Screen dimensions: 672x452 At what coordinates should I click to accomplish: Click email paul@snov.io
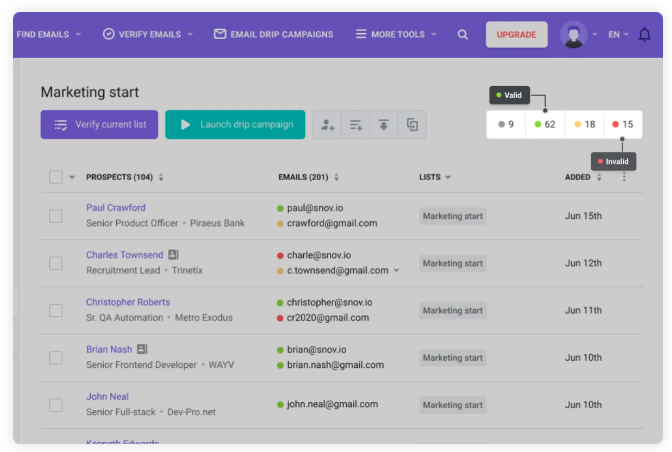click(x=315, y=208)
